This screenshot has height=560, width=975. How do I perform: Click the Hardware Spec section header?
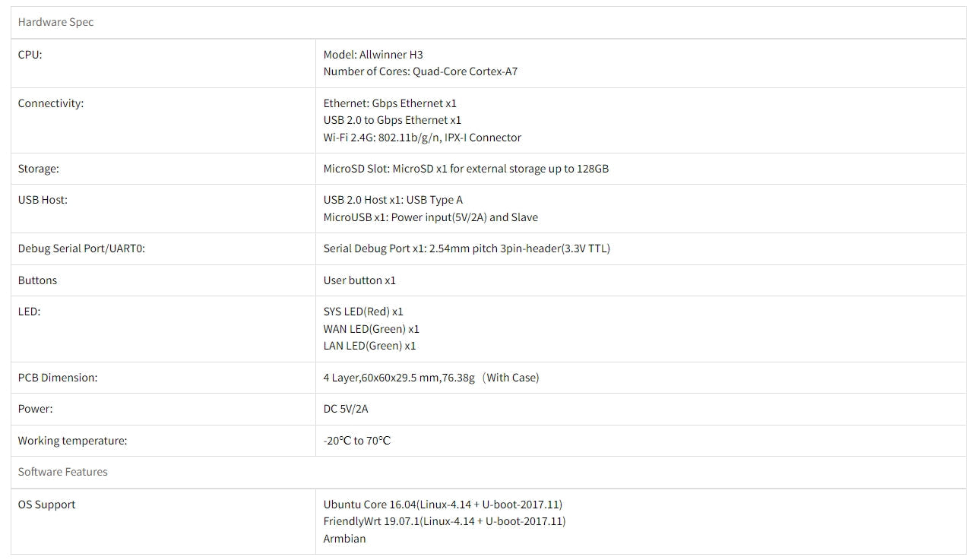[55, 22]
